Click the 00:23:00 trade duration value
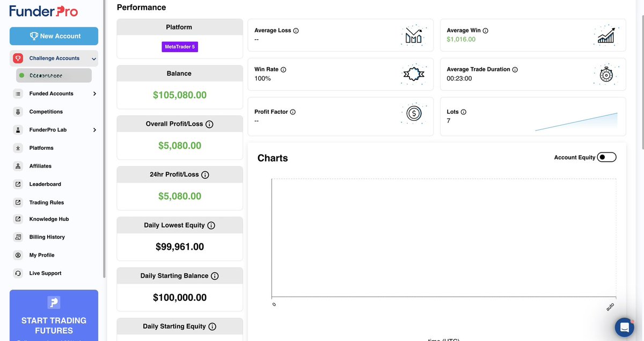Image resolution: width=644 pixels, height=341 pixels. pyautogui.click(x=459, y=78)
